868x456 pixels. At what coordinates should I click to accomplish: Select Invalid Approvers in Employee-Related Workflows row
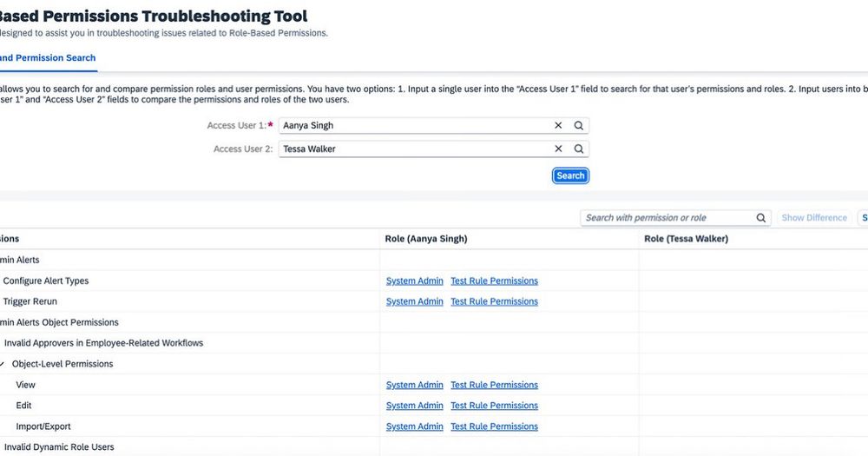[x=103, y=343]
